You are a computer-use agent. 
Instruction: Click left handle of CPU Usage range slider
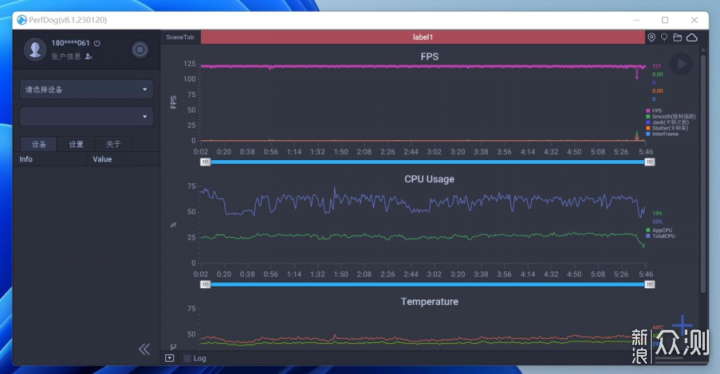click(205, 285)
